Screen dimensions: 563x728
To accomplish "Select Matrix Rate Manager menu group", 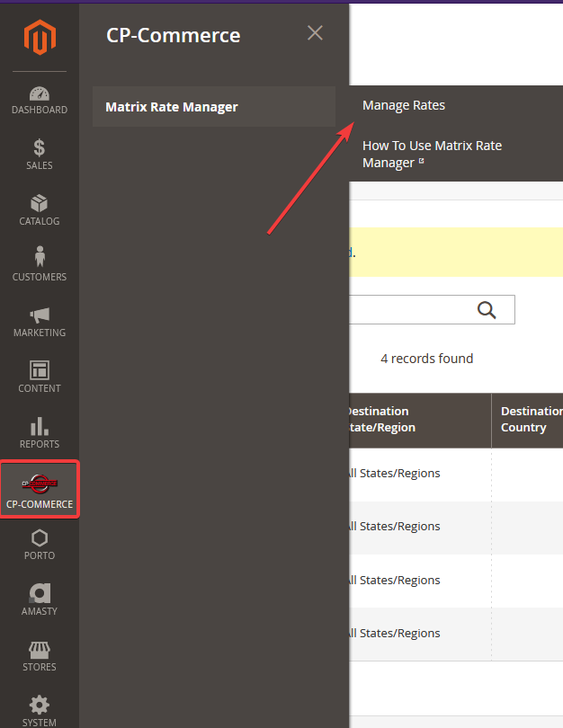I will (214, 107).
